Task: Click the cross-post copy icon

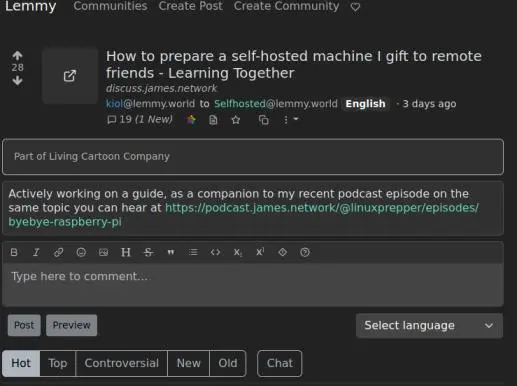Action: [263, 120]
